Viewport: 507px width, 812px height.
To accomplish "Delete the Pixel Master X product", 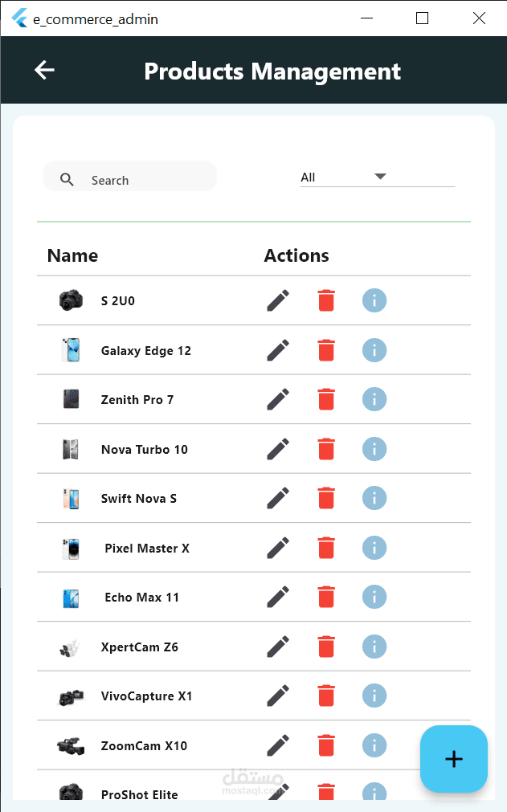I will point(326,548).
